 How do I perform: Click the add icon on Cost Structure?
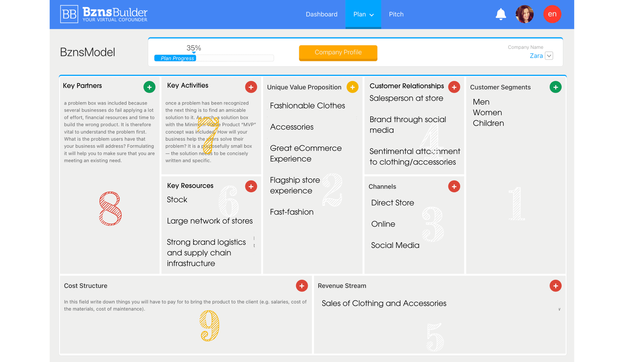302,286
